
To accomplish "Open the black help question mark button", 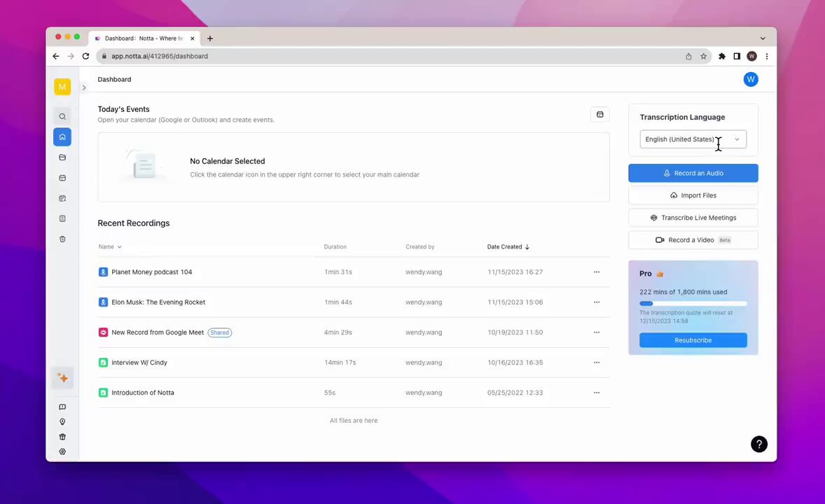I will point(758,444).
